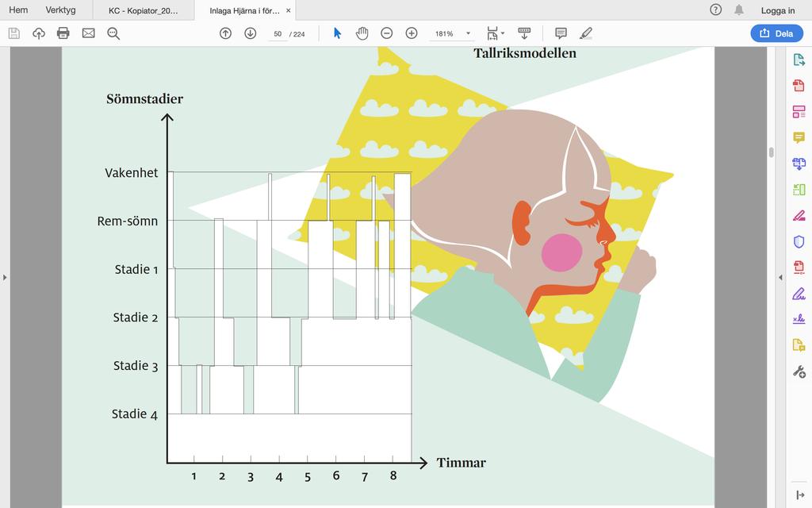Close the Inlaga Hjärna tab
This screenshot has height=508, width=812.
(x=289, y=10)
